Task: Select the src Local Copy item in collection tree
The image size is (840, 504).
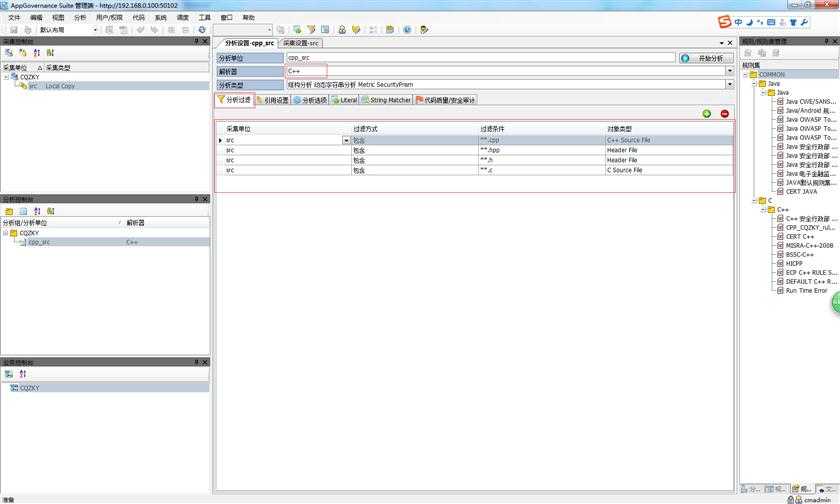Action: [x=51, y=86]
